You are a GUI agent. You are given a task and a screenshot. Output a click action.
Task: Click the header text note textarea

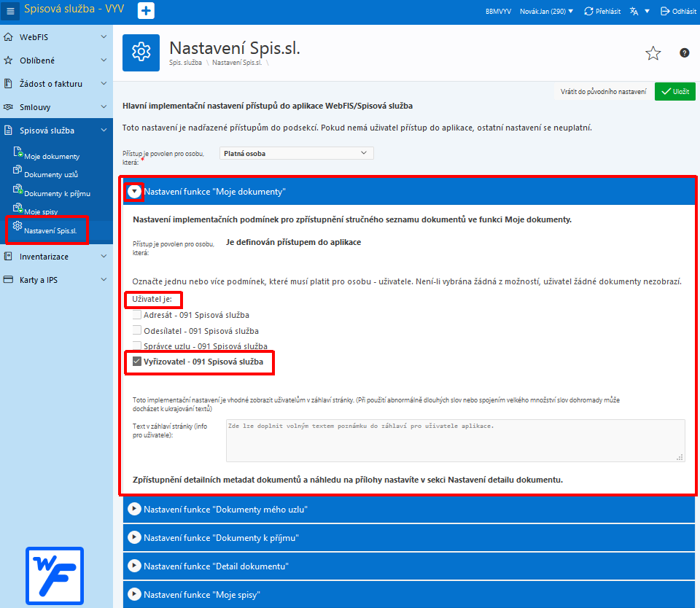(455, 440)
